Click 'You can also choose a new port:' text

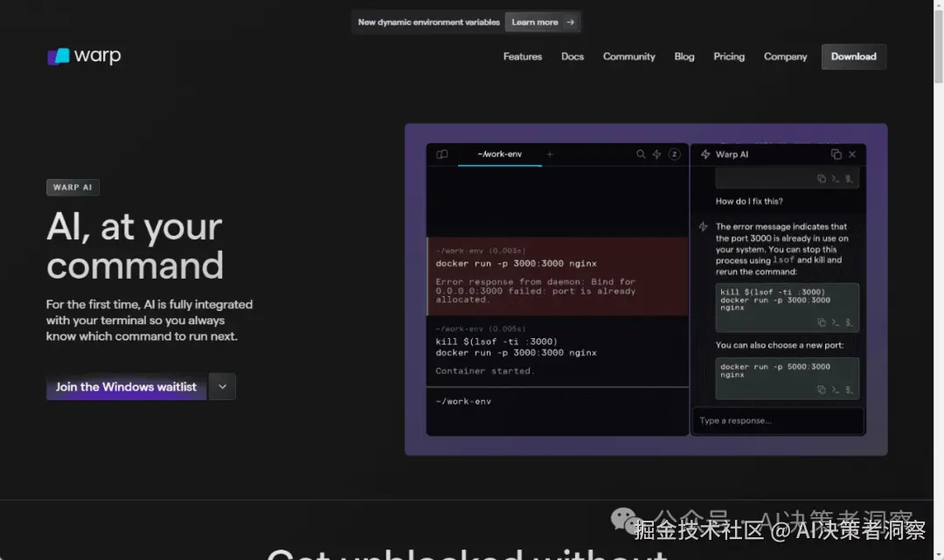(780, 345)
